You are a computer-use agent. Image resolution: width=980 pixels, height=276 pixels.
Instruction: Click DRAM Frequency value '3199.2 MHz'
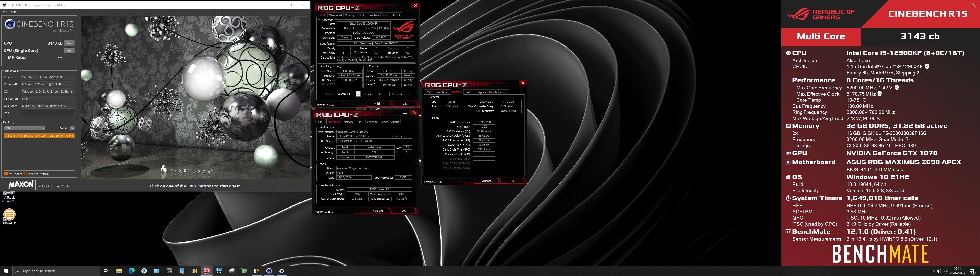[484, 122]
